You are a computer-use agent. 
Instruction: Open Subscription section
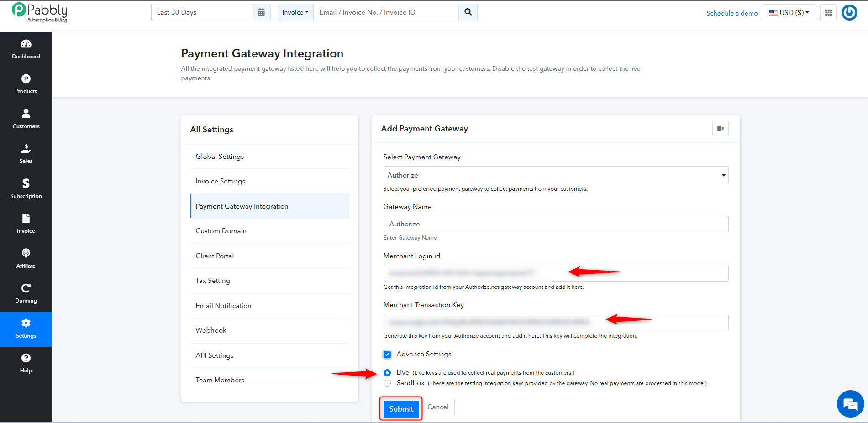(26, 189)
